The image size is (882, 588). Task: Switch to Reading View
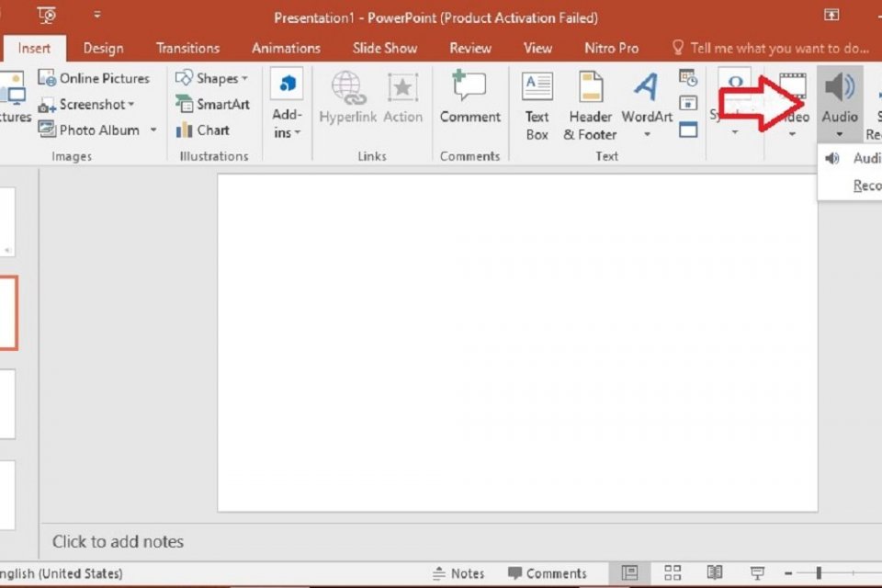click(x=715, y=572)
